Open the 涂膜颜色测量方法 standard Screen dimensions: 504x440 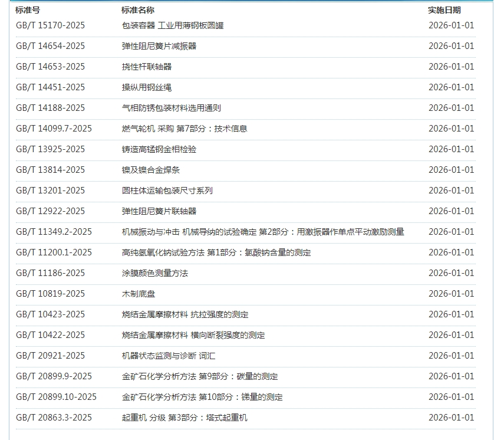pos(155,273)
